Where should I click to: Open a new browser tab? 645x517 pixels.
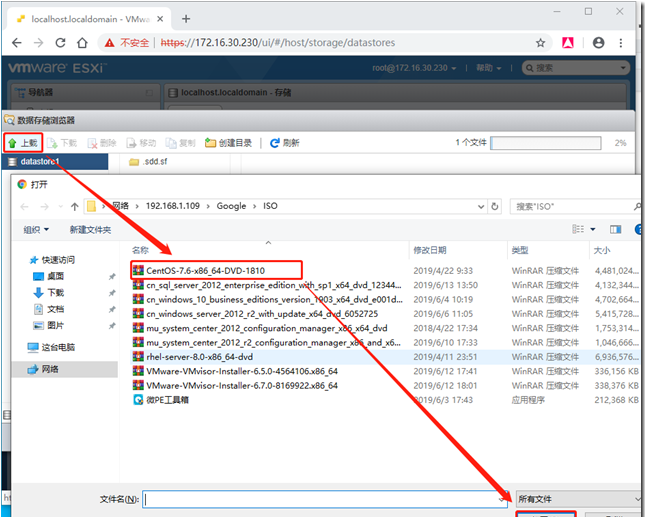tap(186, 19)
